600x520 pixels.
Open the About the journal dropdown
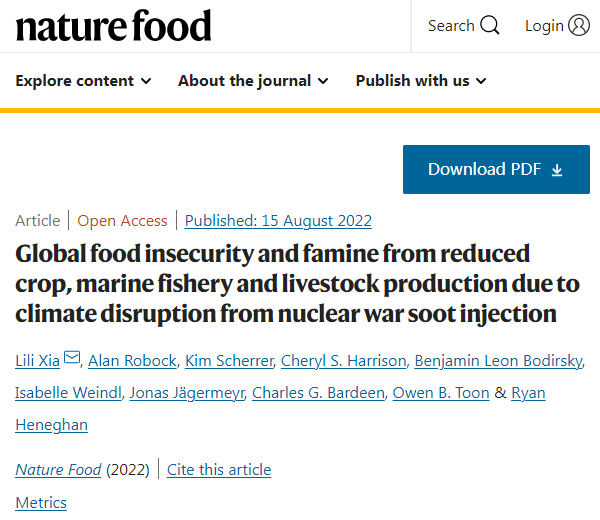point(253,81)
